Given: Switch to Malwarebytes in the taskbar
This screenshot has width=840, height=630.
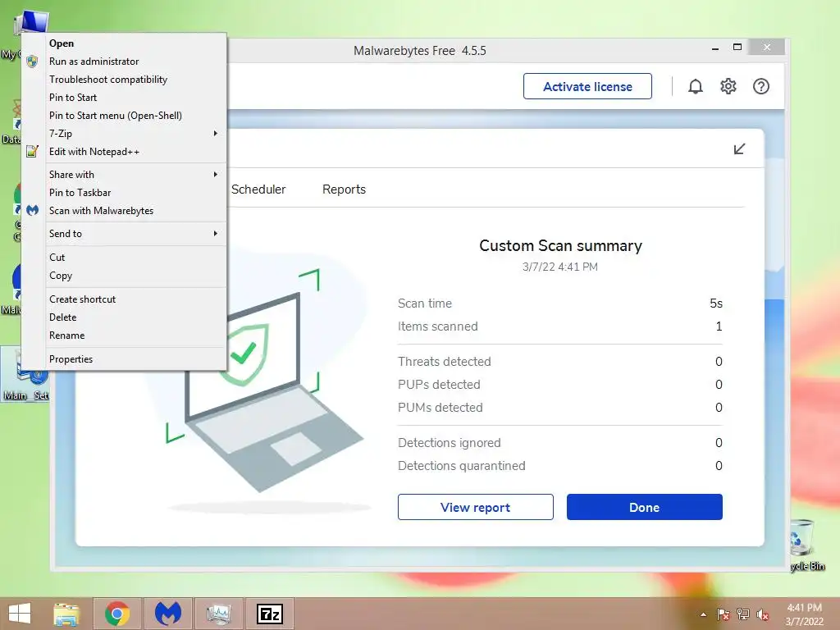Looking at the screenshot, I should pos(167,614).
